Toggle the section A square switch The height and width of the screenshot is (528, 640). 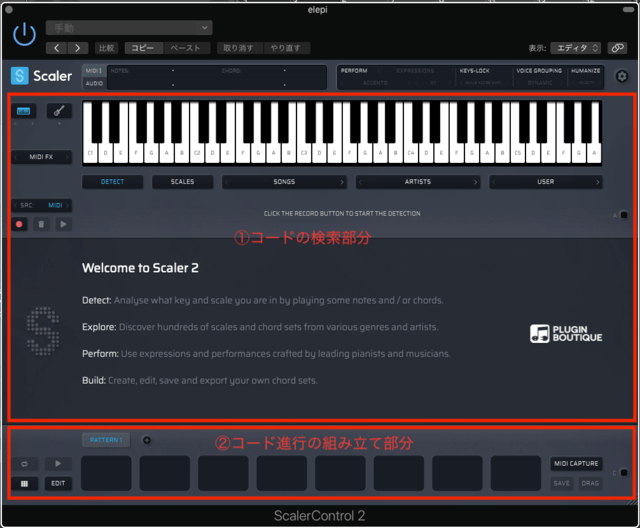(624, 215)
